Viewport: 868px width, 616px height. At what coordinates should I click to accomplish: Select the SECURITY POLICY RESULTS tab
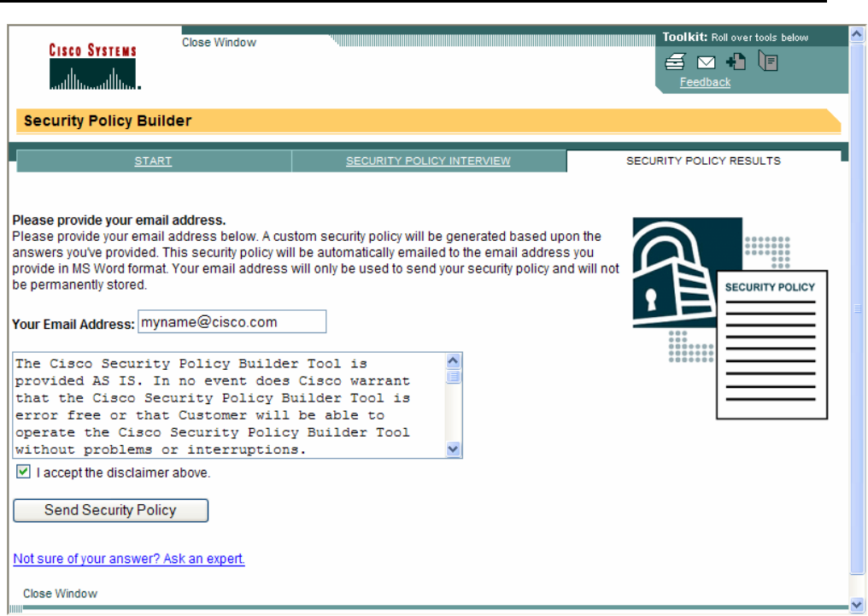[x=703, y=161]
